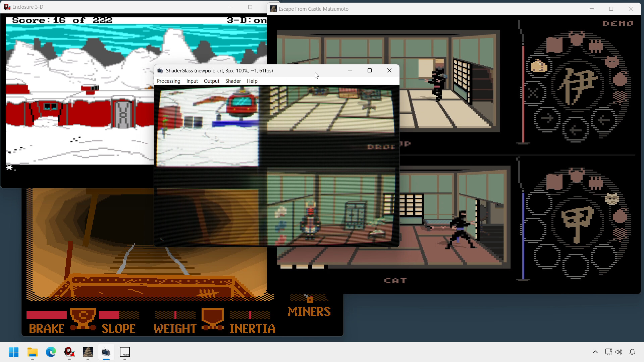Open the Help menu

(252, 81)
